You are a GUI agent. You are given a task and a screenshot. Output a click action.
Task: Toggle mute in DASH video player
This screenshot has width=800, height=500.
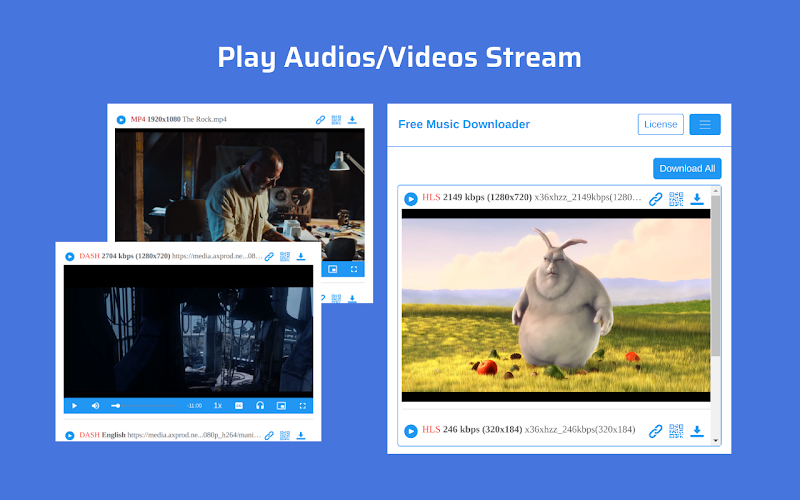pyautogui.click(x=95, y=406)
